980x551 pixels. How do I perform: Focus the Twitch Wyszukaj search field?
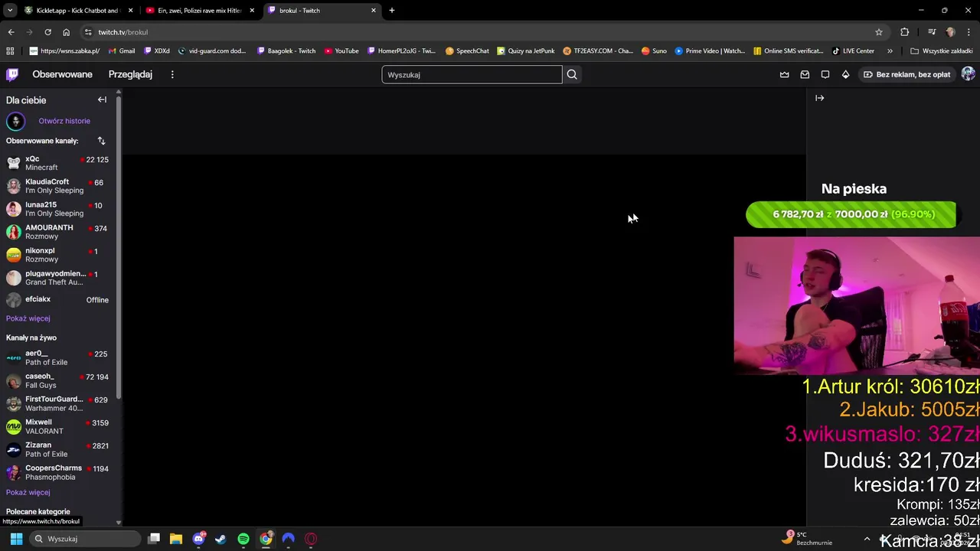472,74
